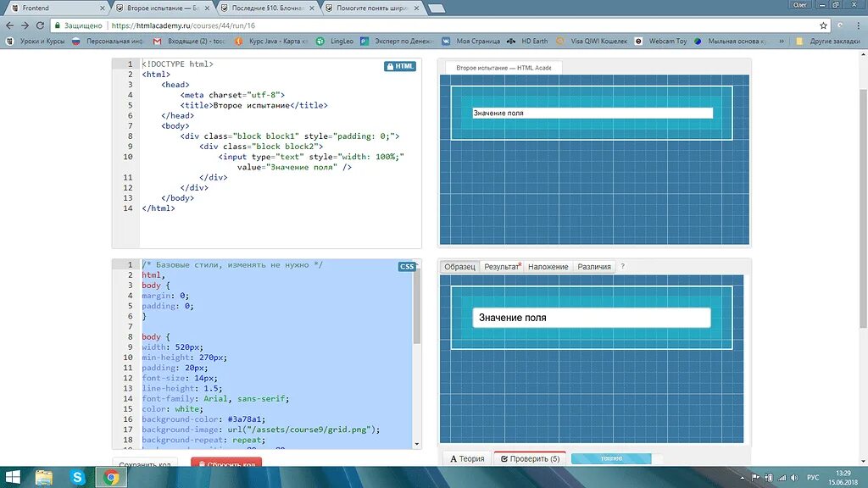
Task: Open the Visa QIWI Кошелек bookmark
Action: click(x=593, y=41)
